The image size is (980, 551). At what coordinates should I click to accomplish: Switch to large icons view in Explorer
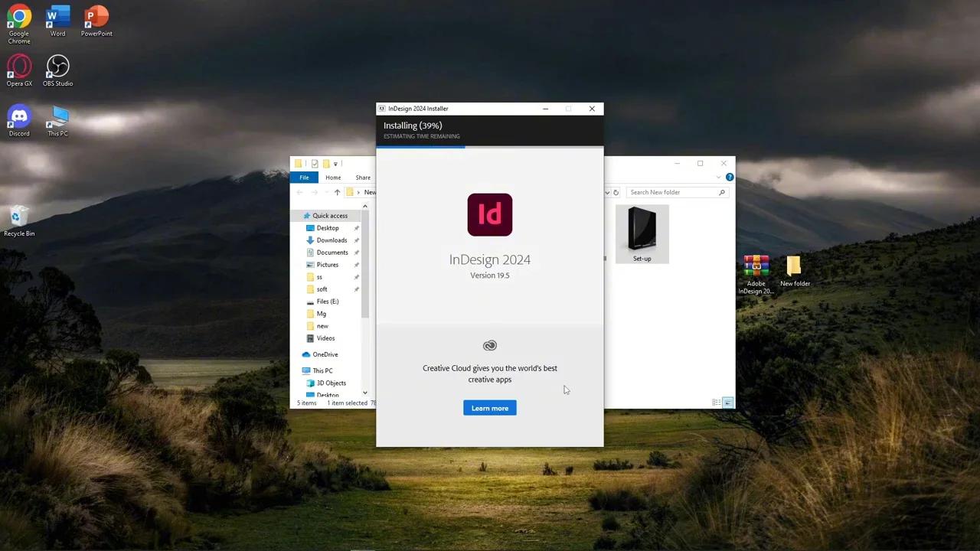[x=727, y=402]
